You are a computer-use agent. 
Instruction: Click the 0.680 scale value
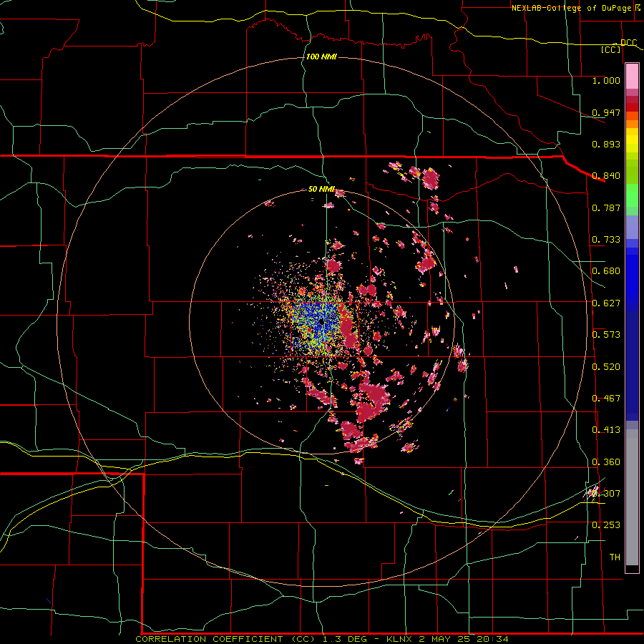(606, 271)
